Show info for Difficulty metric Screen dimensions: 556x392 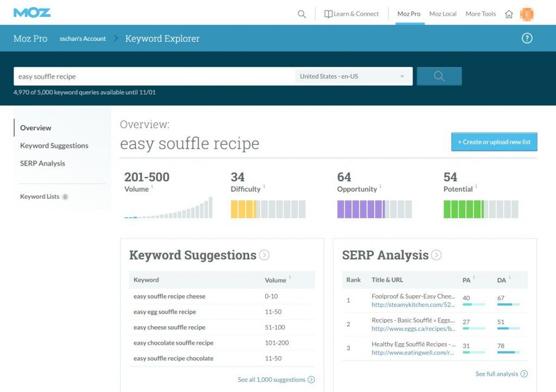pos(264,186)
